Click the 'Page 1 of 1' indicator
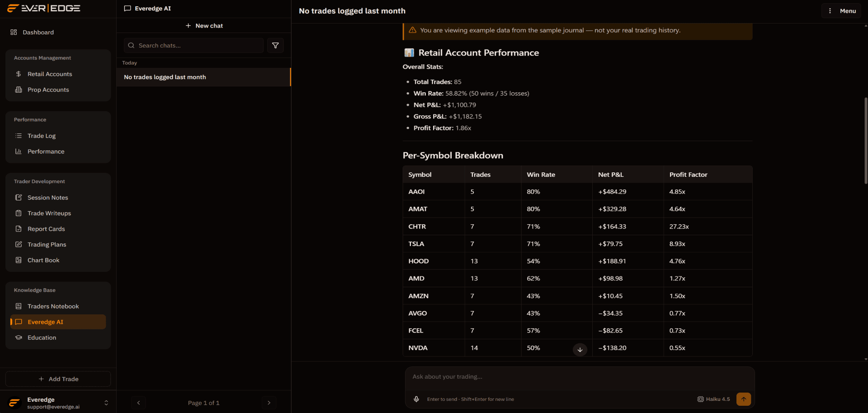Viewport: 868px width, 413px height. 203,403
